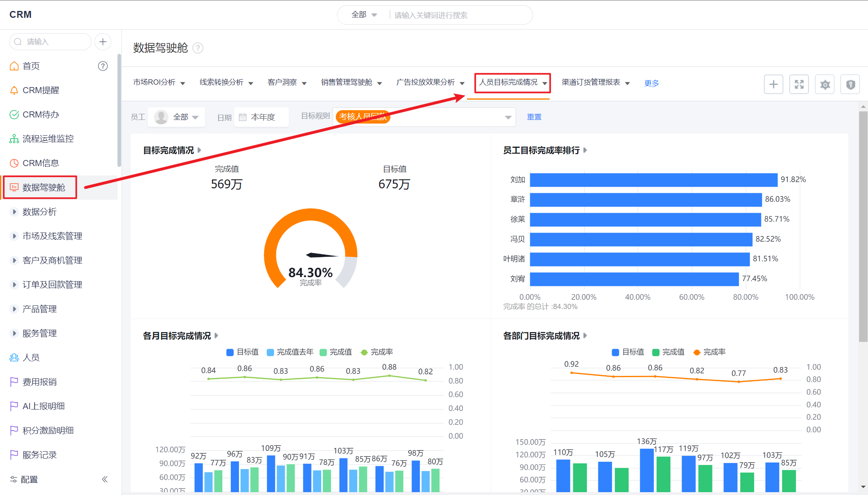Open 配置 settings slider icon
868x495 pixels.
click(x=14, y=479)
